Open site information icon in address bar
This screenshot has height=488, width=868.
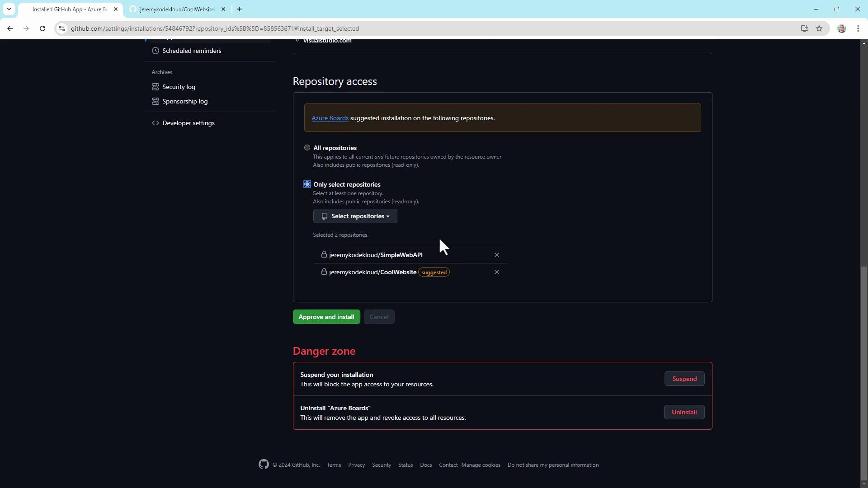(62, 28)
